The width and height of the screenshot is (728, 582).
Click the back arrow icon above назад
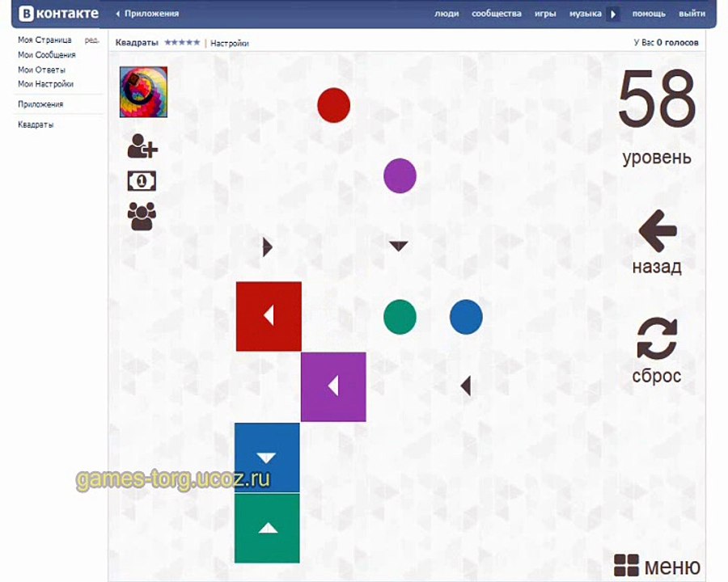click(658, 231)
